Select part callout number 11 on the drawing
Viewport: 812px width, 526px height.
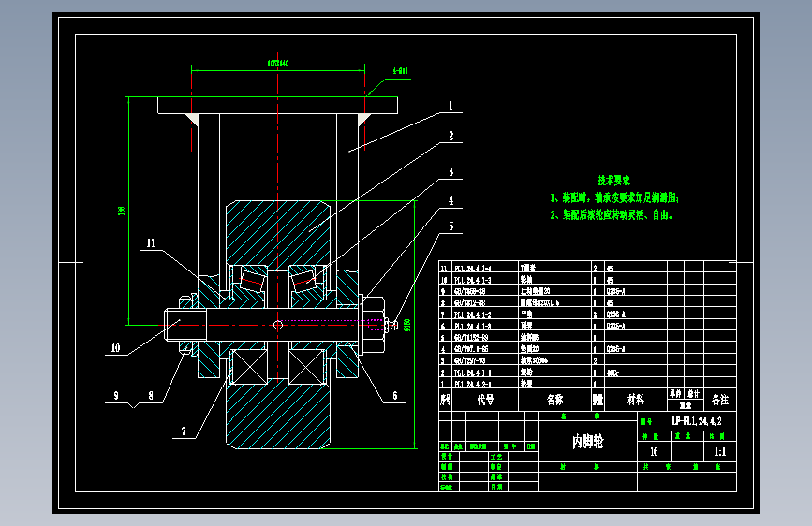[x=151, y=242]
